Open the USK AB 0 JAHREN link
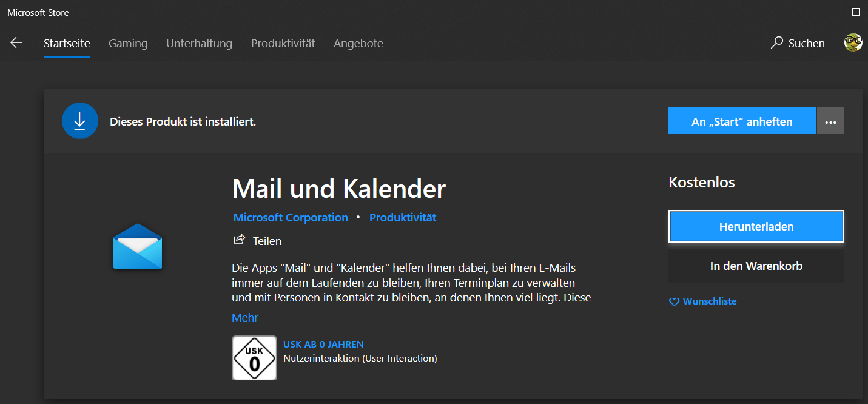This screenshot has width=868, height=404. pos(323,344)
